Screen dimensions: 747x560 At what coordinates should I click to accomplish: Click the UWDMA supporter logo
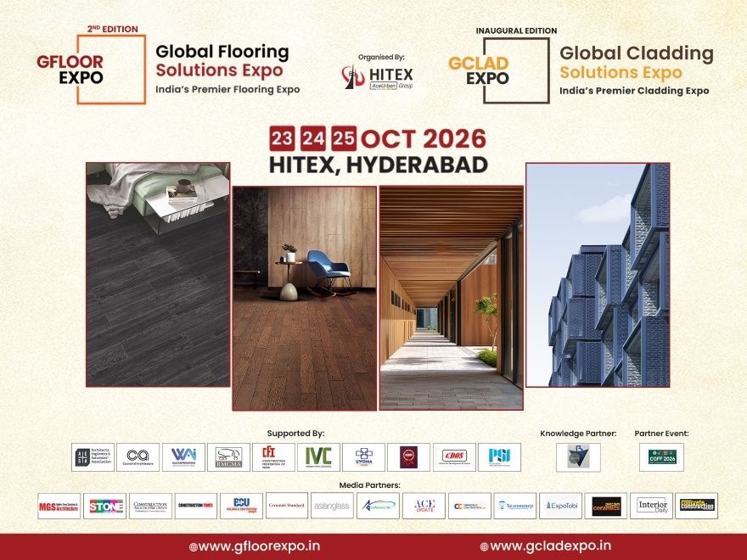coord(363,457)
